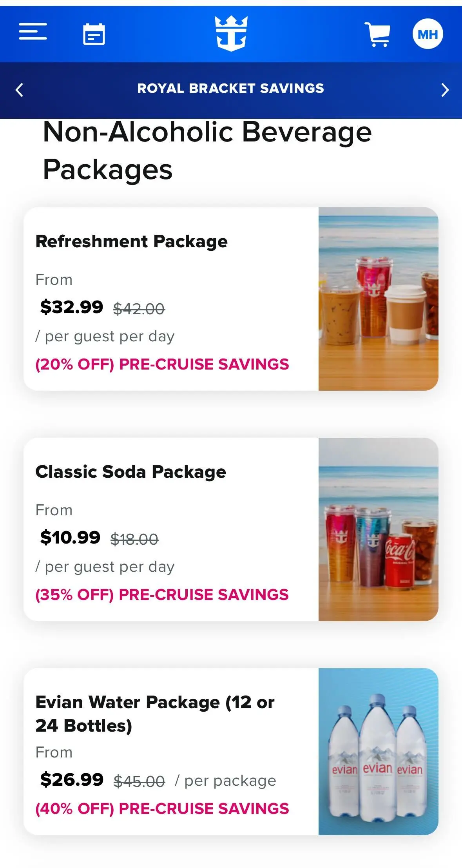Tap the Royal Bracket Savings banner text

(x=230, y=89)
